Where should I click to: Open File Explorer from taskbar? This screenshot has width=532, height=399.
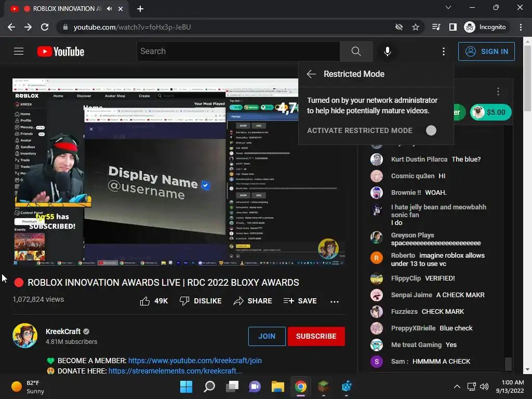coord(277,387)
